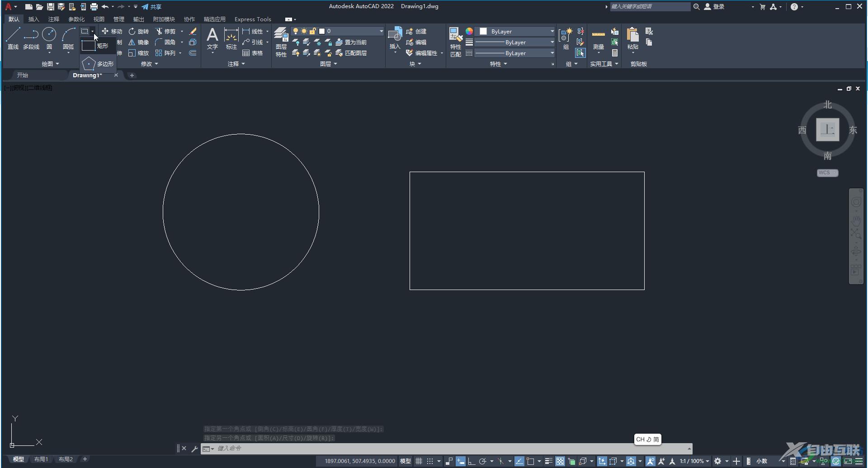Toggle snap mode in status bar

pyautogui.click(x=430, y=461)
